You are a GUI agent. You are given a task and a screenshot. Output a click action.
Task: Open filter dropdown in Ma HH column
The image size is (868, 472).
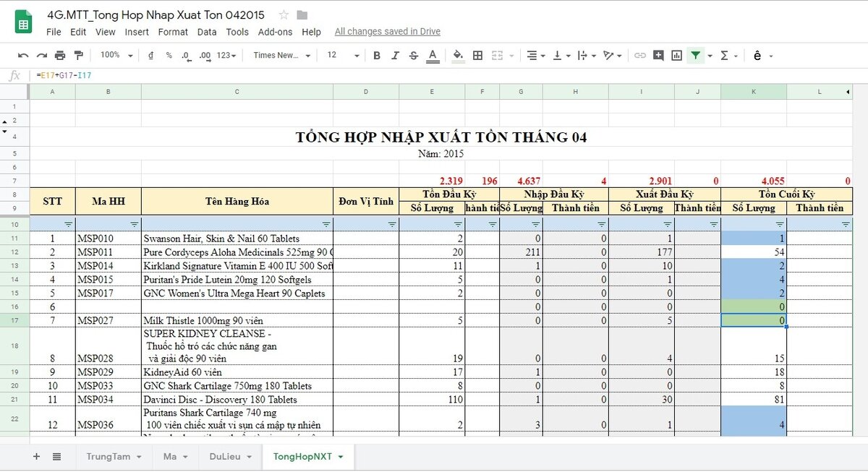[135, 225]
